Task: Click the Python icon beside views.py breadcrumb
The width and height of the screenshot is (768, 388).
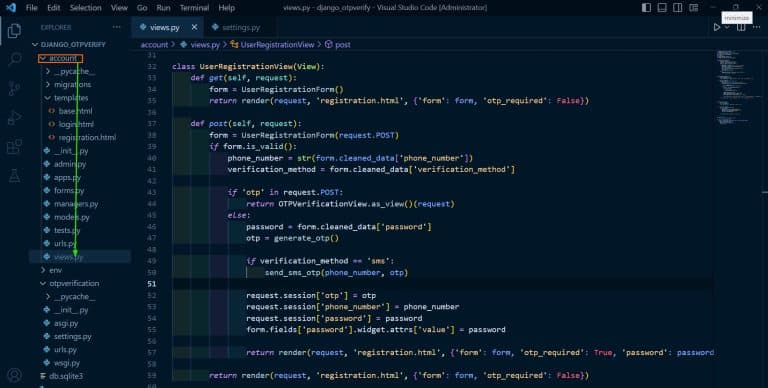Action: point(184,44)
